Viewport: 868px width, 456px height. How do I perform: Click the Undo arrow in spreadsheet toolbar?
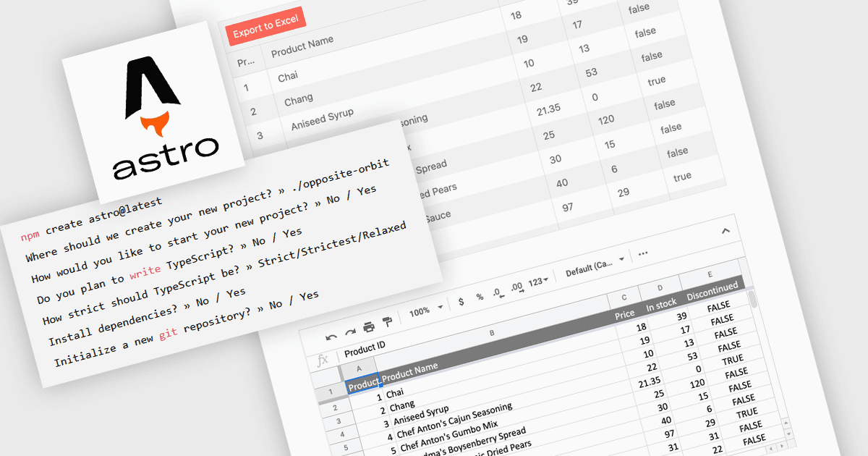coord(332,337)
